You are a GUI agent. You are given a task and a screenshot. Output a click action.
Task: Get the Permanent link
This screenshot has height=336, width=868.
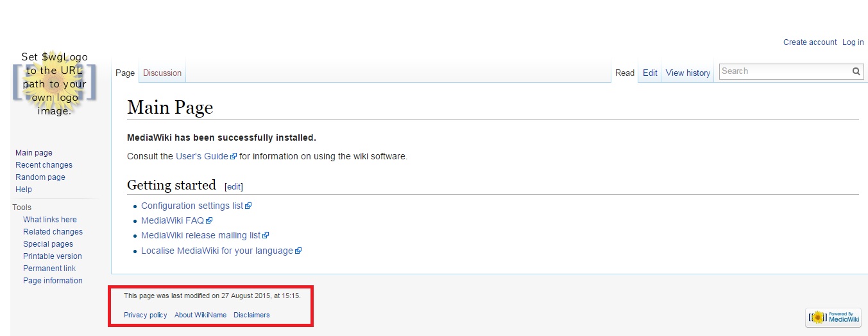click(49, 269)
